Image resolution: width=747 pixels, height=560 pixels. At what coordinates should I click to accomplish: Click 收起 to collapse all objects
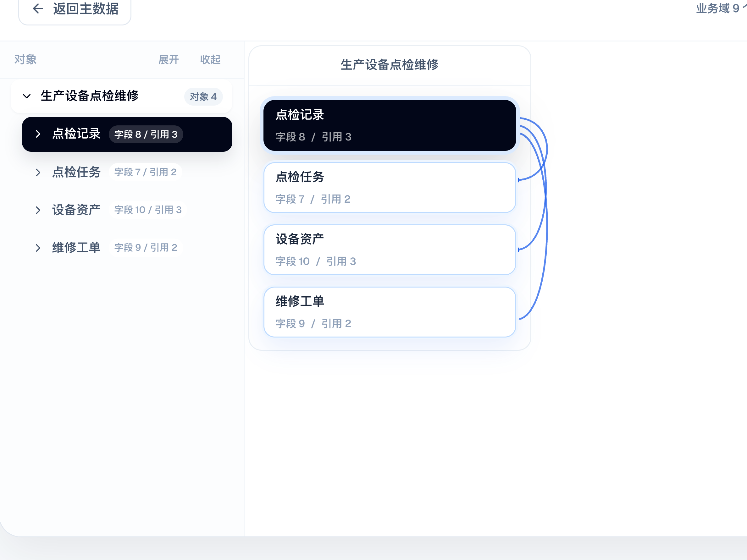pos(210,60)
